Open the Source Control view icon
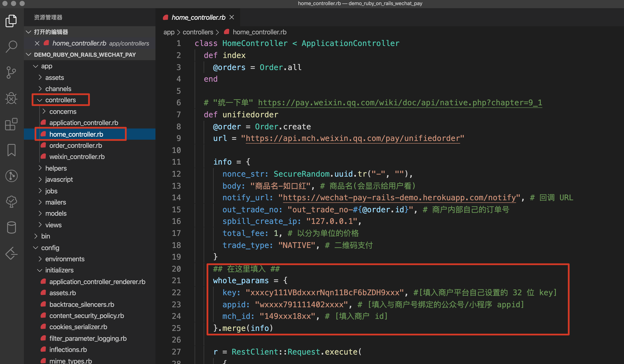The height and width of the screenshot is (364, 624). pyautogui.click(x=11, y=72)
